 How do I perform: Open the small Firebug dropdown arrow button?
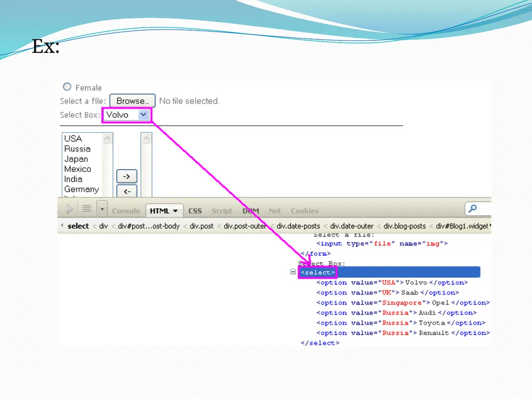102,209
